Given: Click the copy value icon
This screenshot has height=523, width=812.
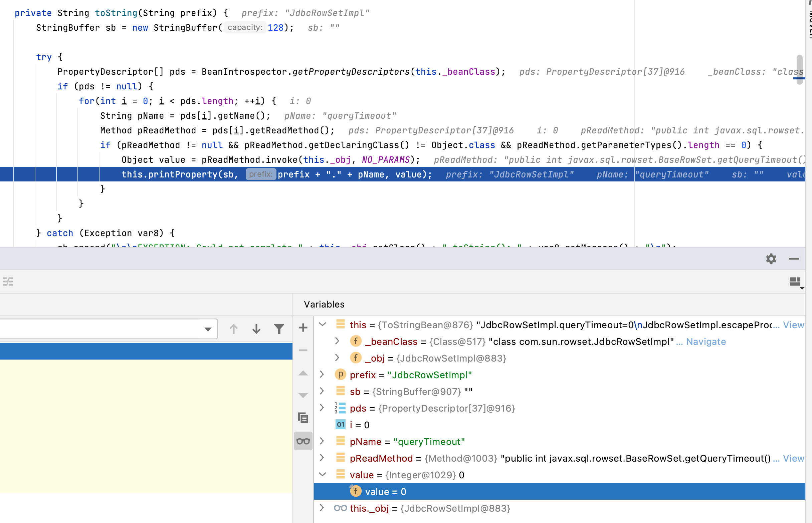Looking at the screenshot, I should (303, 417).
